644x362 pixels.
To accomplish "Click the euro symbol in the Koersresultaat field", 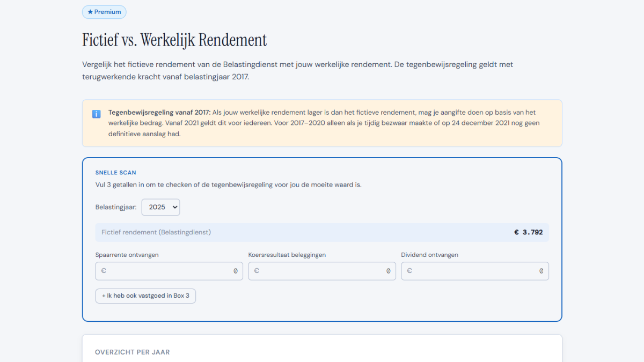I will pyautogui.click(x=256, y=271).
